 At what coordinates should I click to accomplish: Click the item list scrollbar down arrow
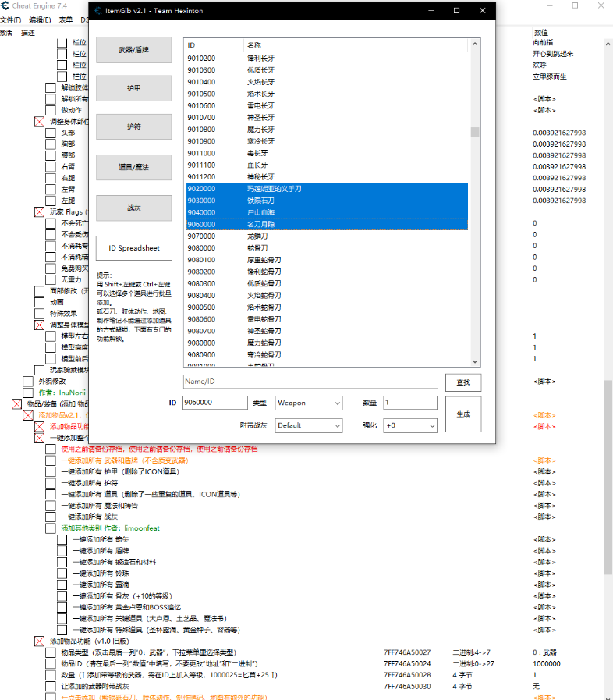pos(475,361)
